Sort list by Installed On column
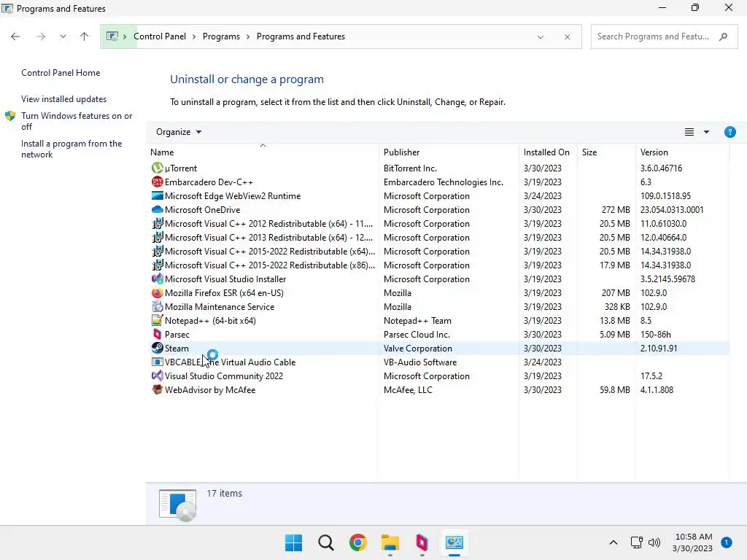This screenshot has width=747, height=560. coord(548,152)
